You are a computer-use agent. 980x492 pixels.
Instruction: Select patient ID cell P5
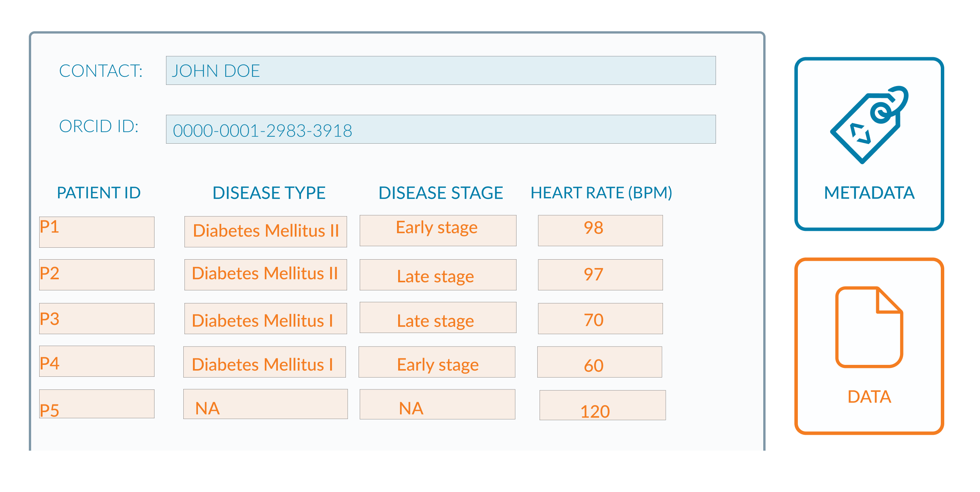[97, 404]
